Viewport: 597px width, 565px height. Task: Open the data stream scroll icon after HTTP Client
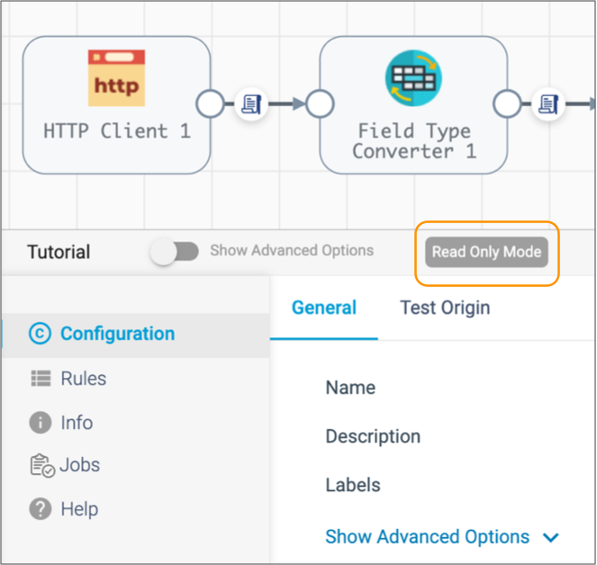coord(251,104)
